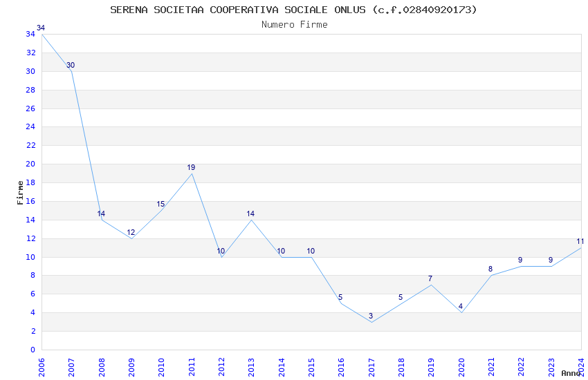Click the chart title SERENA SOCIETAA COOPERATIVA SOCIALE ONLUS
This screenshot has height=380, width=588.
point(238,10)
